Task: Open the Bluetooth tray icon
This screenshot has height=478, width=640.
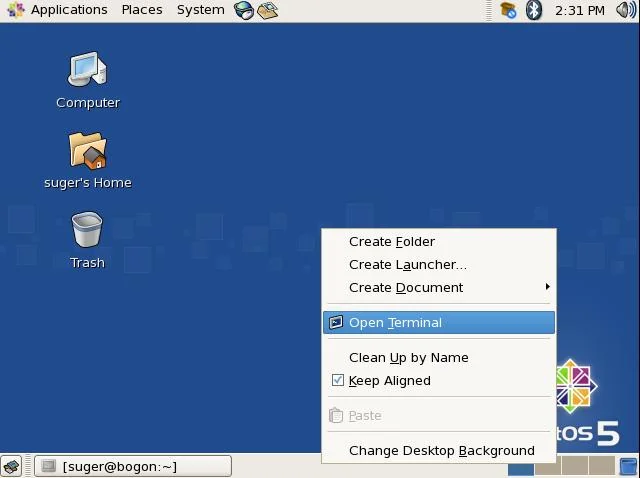Action: [533, 10]
